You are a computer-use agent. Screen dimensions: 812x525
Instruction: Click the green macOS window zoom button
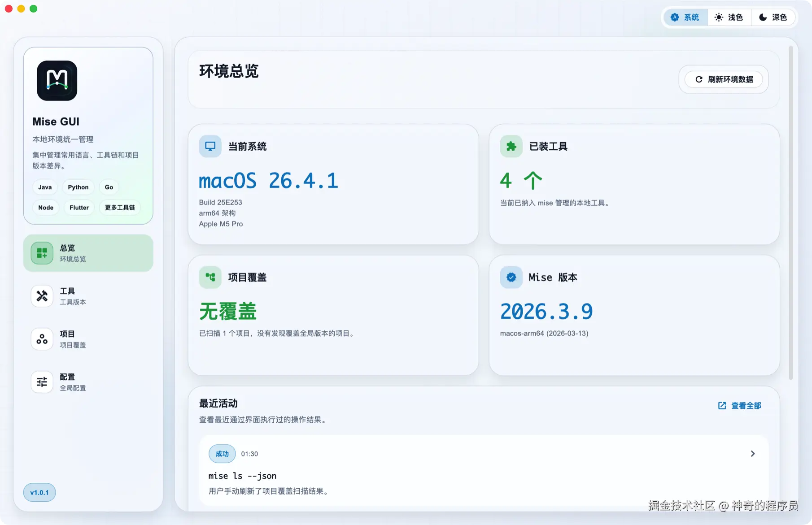pyautogui.click(x=34, y=9)
